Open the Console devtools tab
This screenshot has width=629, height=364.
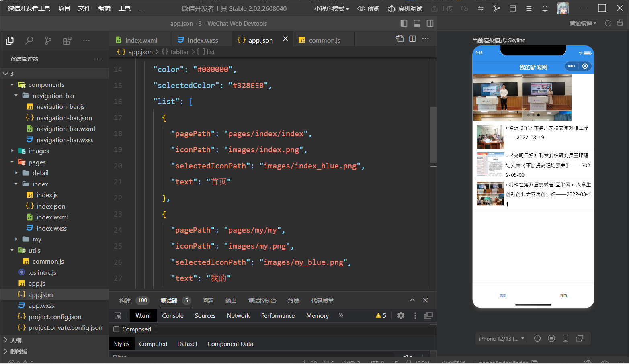coord(173,316)
